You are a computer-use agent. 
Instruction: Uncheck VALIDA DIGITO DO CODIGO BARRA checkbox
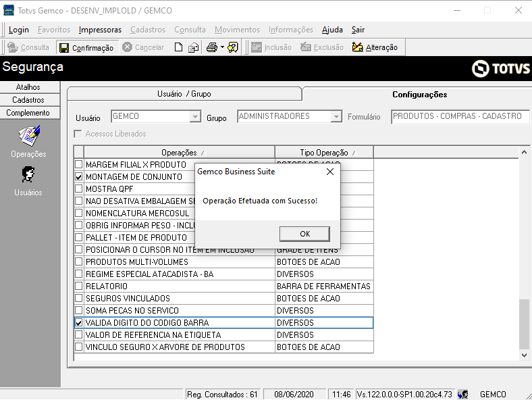click(79, 322)
